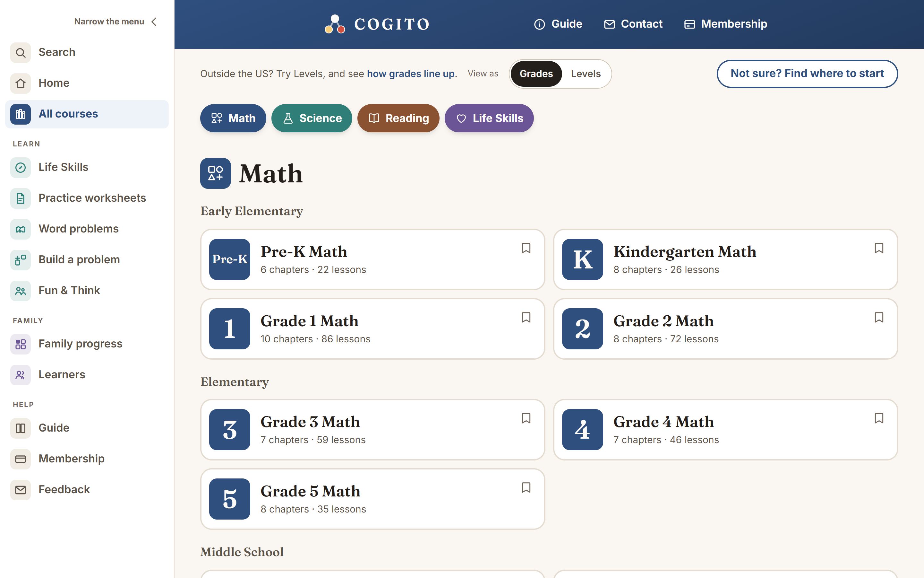
Task: Open the Grade 1 Math number tile
Action: 229,329
